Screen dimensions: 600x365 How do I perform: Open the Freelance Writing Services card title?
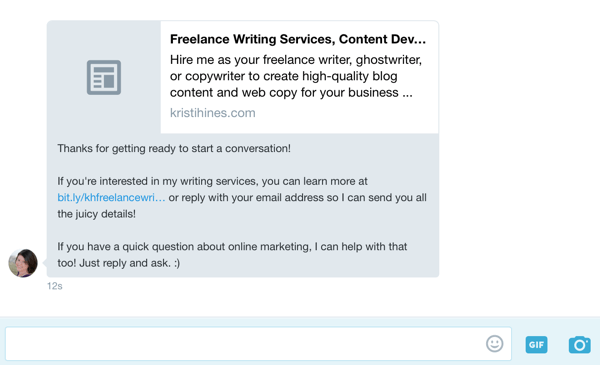(298, 39)
